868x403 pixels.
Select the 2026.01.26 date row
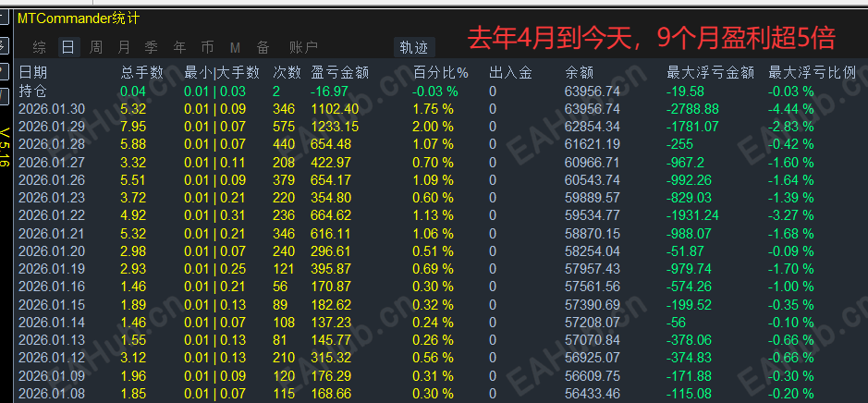pos(52,180)
